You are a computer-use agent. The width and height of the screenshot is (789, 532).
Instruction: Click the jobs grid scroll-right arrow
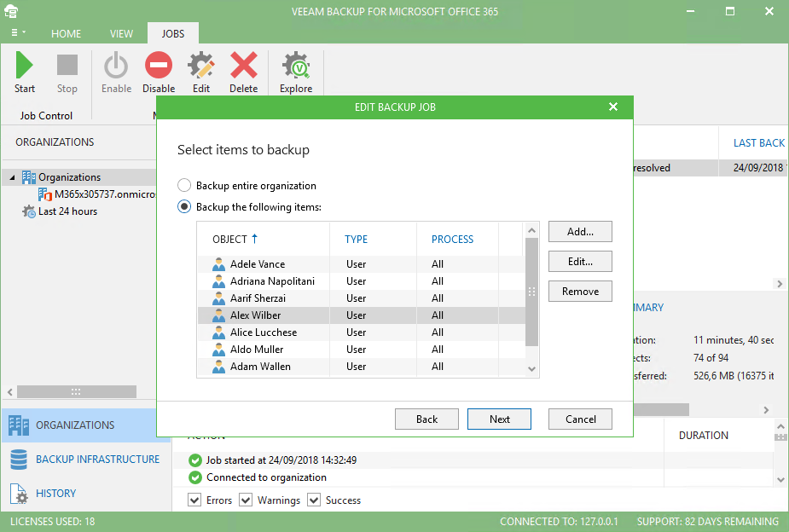coord(780,284)
